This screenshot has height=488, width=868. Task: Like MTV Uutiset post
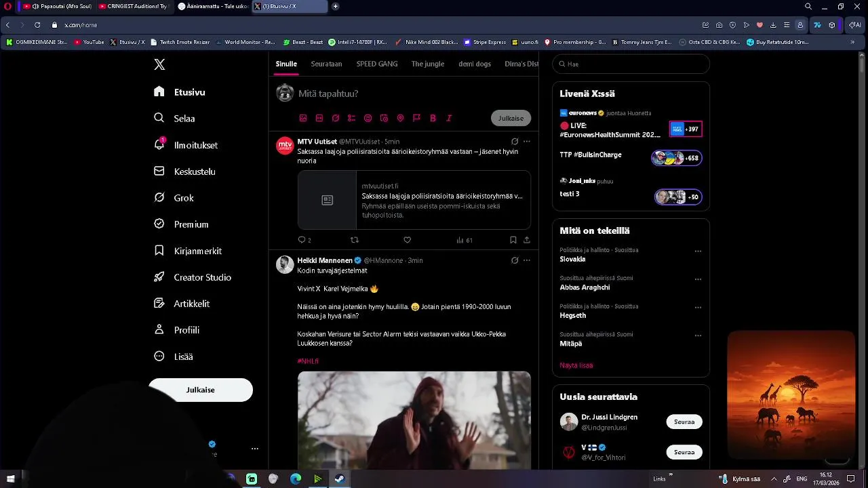[407, 240]
